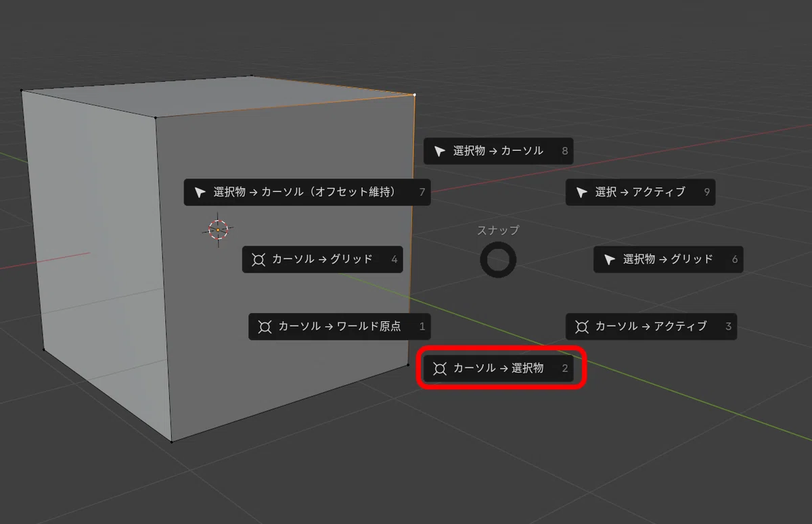Click the 3D cursor crosshair on cube
Viewport: 812px width, 524px height.
click(x=218, y=230)
